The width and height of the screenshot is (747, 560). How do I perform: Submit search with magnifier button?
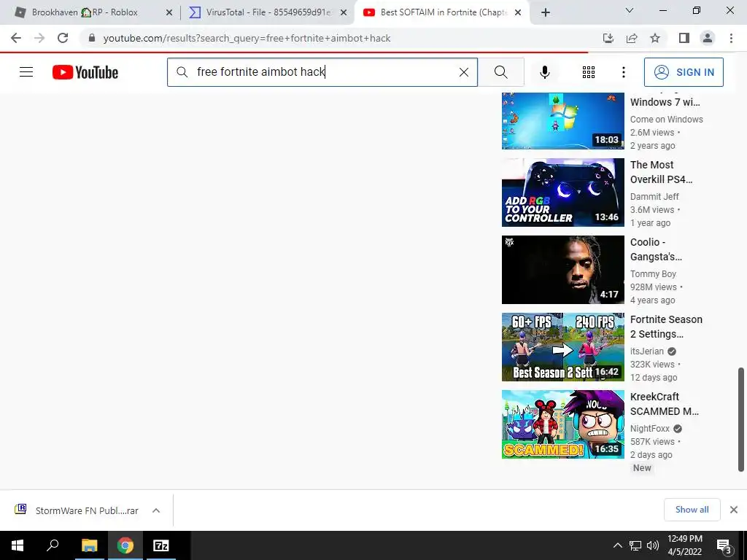500,72
